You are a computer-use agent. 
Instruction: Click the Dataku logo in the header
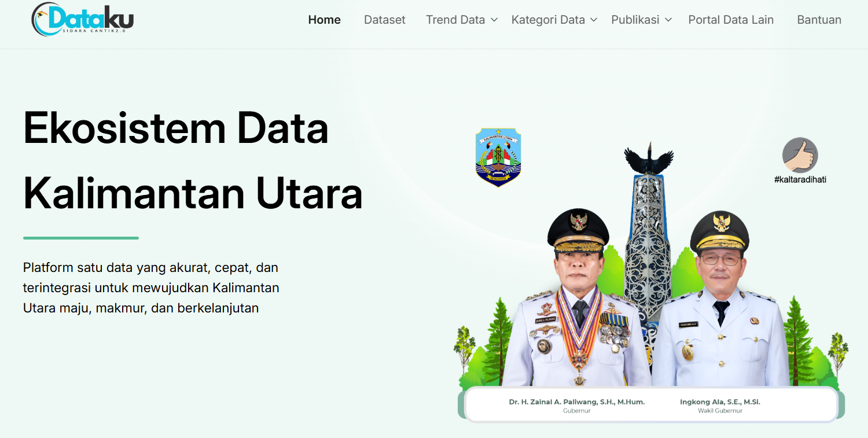(x=83, y=20)
